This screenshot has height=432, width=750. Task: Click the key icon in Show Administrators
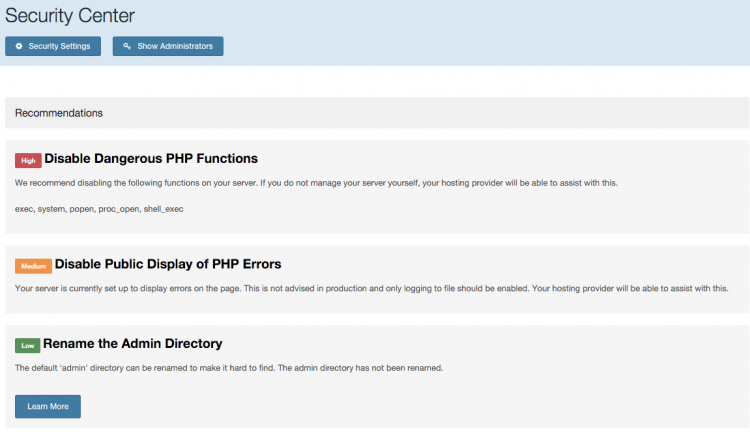coord(127,46)
